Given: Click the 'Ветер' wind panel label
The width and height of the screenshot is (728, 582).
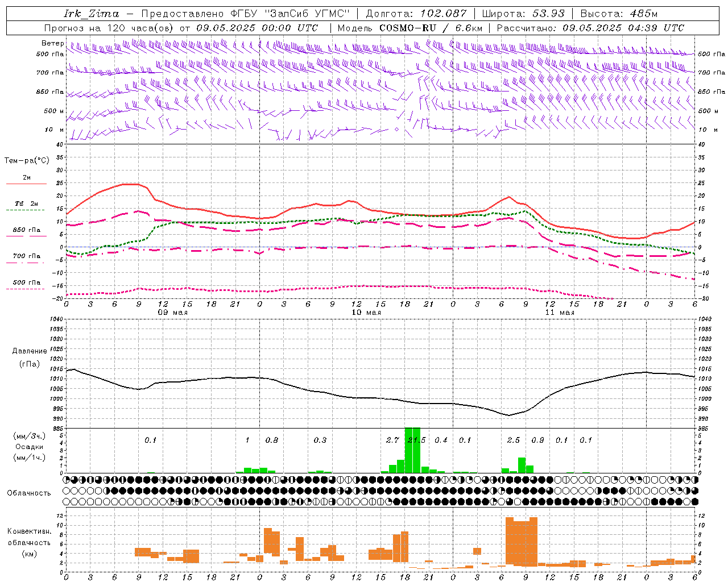Looking at the screenshot, I should [x=52, y=43].
